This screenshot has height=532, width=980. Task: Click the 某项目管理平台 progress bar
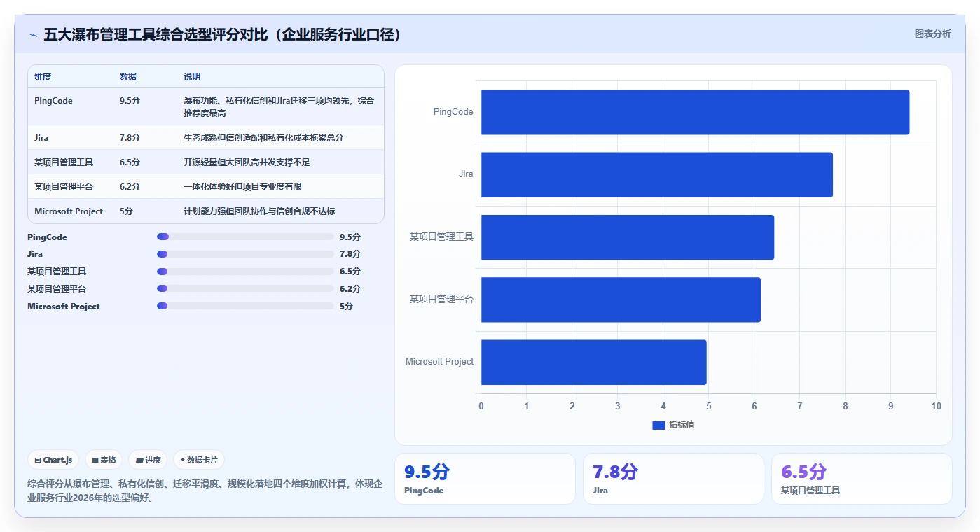[245, 288]
